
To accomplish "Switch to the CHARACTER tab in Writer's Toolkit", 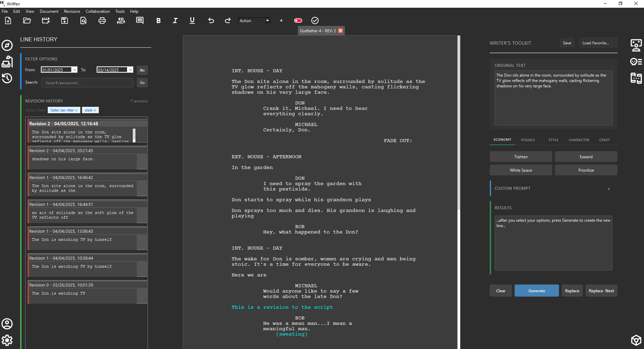I will (579, 140).
